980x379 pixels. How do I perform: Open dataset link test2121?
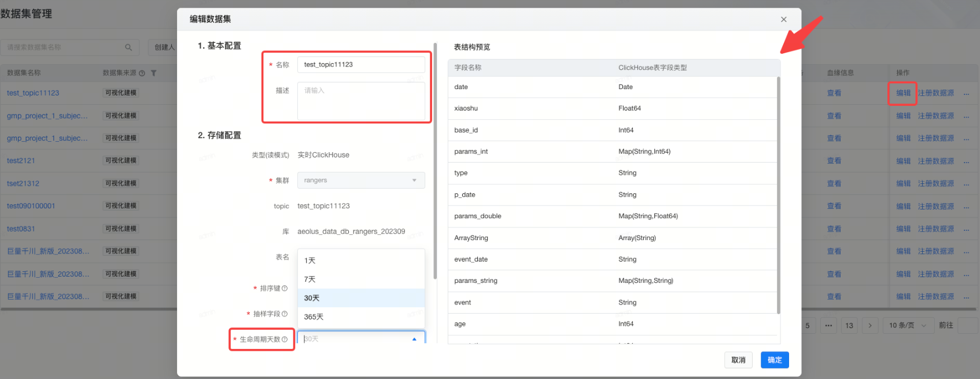(x=21, y=161)
